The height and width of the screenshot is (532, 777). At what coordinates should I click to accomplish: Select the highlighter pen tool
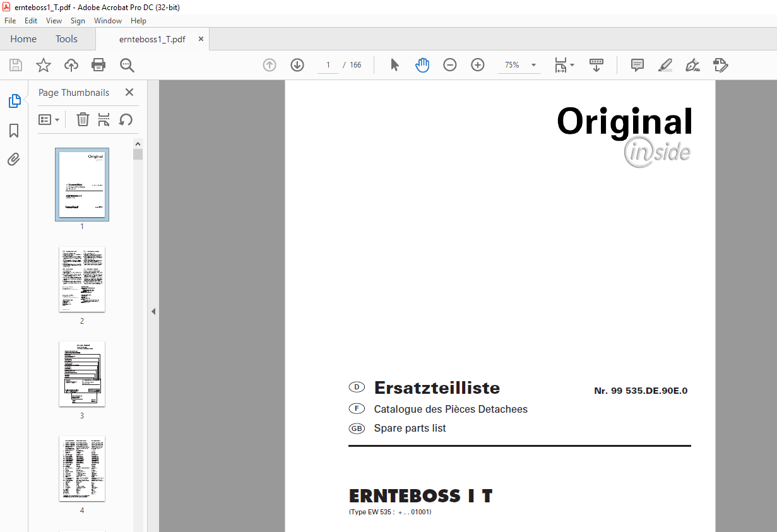[665, 65]
